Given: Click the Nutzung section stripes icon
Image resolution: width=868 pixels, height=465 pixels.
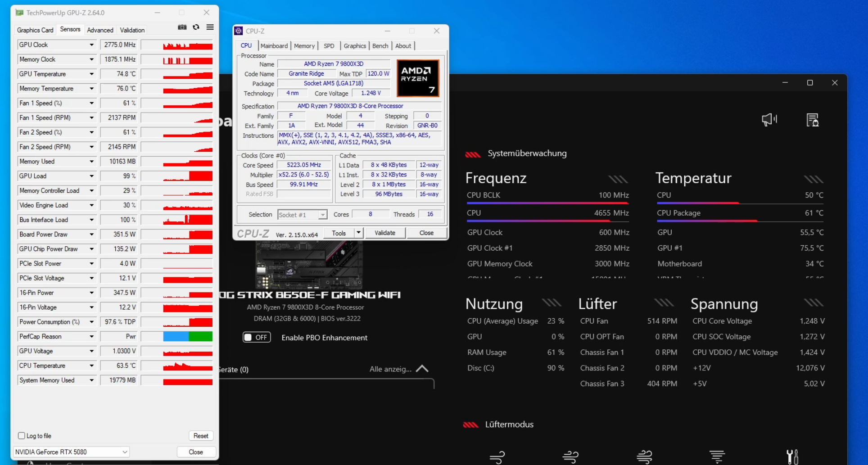Looking at the screenshot, I should [x=552, y=302].
